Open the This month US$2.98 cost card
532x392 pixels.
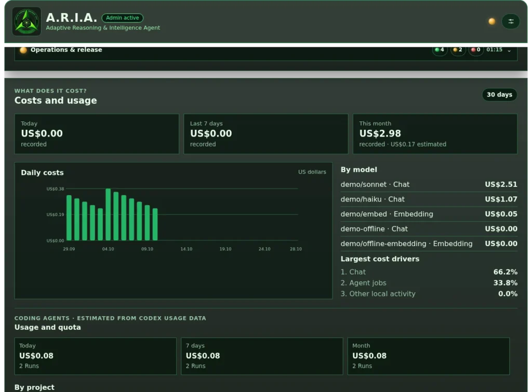tap(435, 134)
